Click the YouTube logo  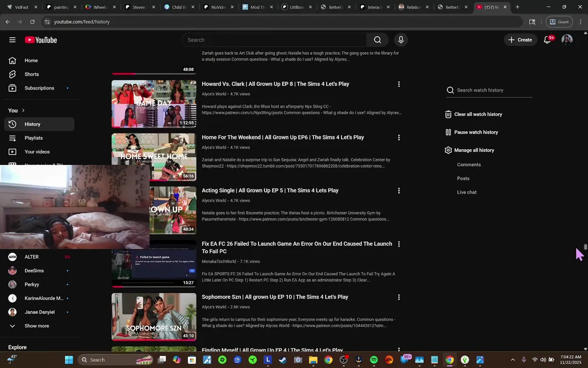point(41,40)
